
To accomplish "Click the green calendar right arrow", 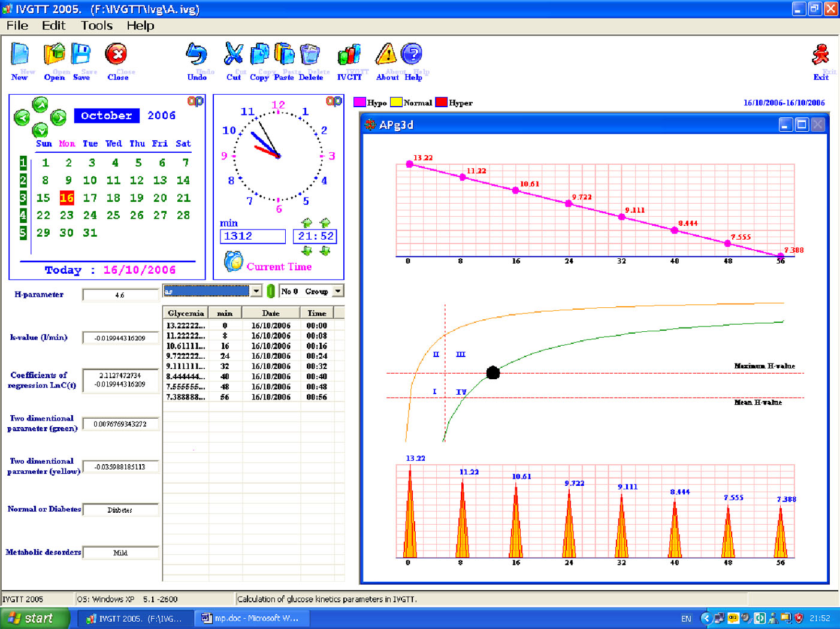I will point(59,117).
